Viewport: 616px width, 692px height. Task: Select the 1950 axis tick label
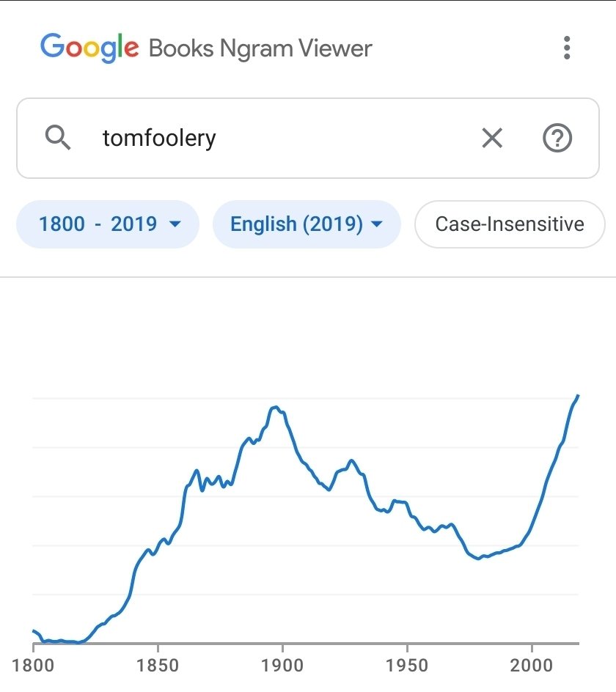[x=407, y=666]
